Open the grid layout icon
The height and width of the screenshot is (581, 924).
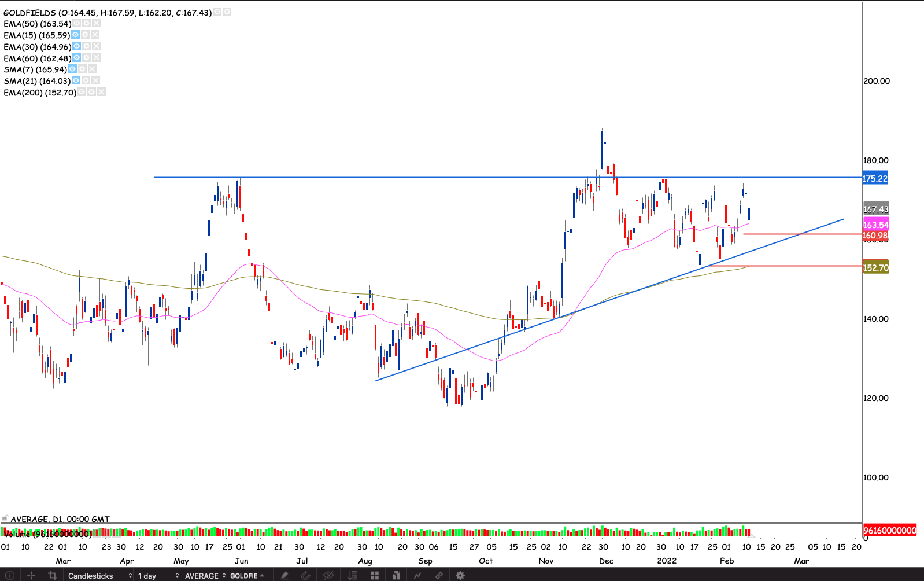tap(375, 575)
